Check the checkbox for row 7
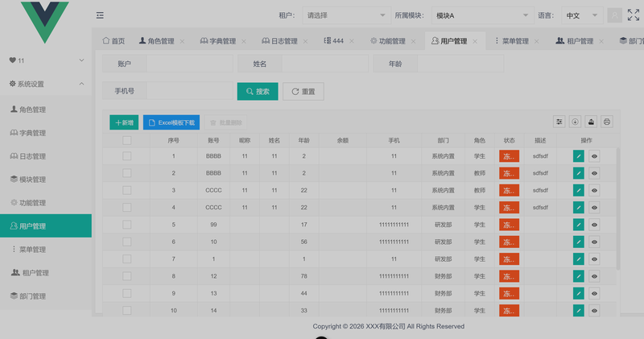The image size is (644, 339). click(127, 258)
